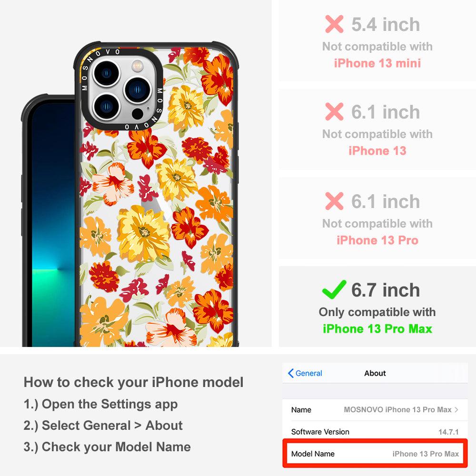Click the top-left camera lens

click(x=106, y=73)
